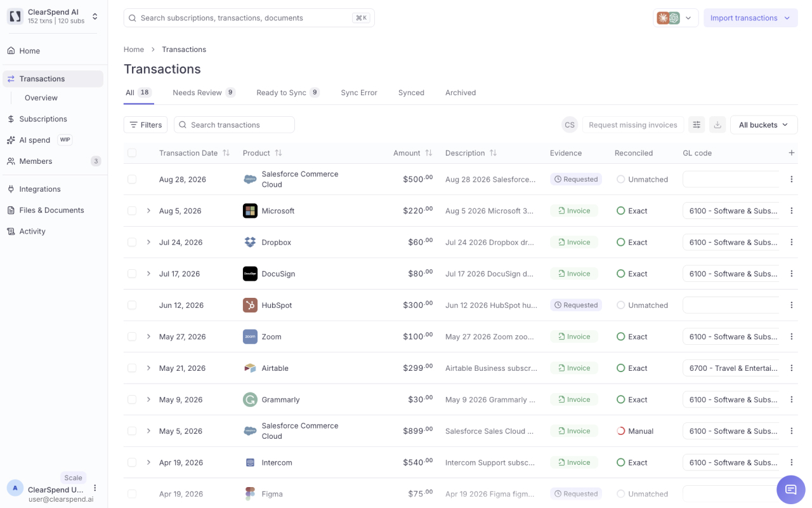Expand the Microsoft transaction row

[x=148, y=211]
